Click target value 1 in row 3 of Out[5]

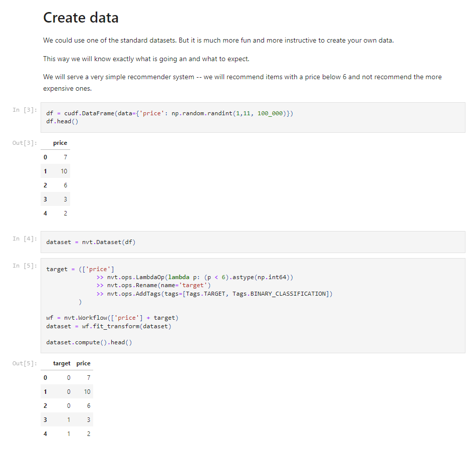pyautogui.click(x=69, y=420)
